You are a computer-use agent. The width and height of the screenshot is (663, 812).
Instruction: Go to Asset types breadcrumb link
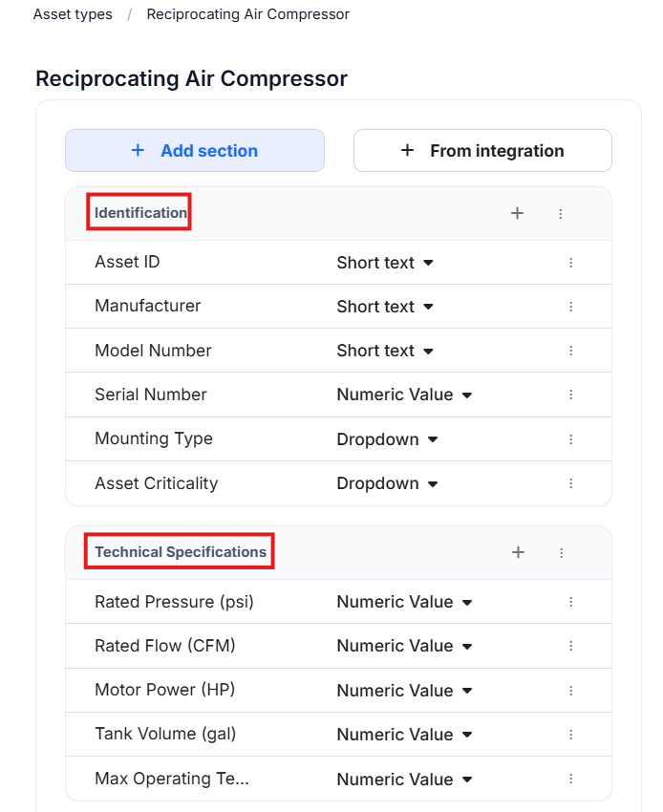click(73, 14)
